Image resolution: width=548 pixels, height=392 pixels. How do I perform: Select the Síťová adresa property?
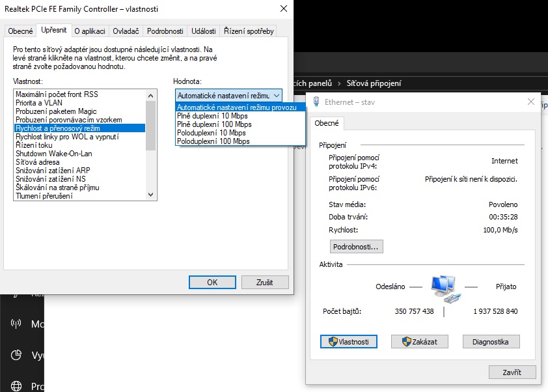pos(79,162)
